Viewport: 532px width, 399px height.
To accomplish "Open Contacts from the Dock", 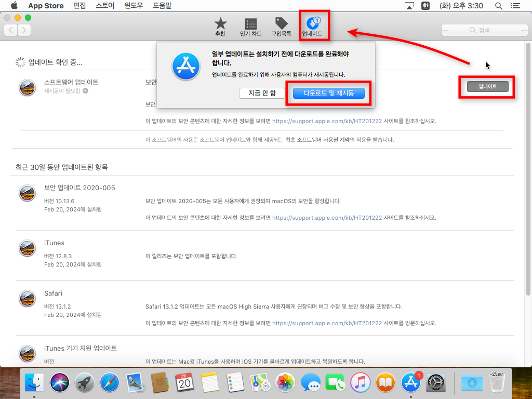I will click(x=160, y=382).
